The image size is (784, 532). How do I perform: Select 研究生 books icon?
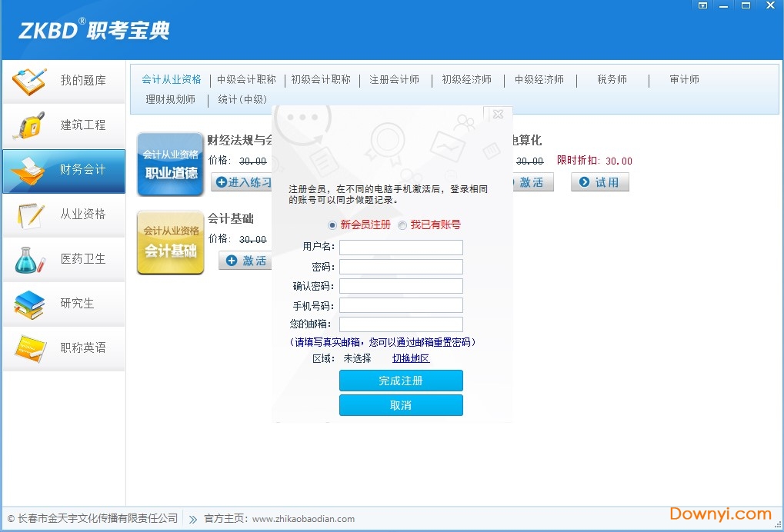click(x=30, y=304)
